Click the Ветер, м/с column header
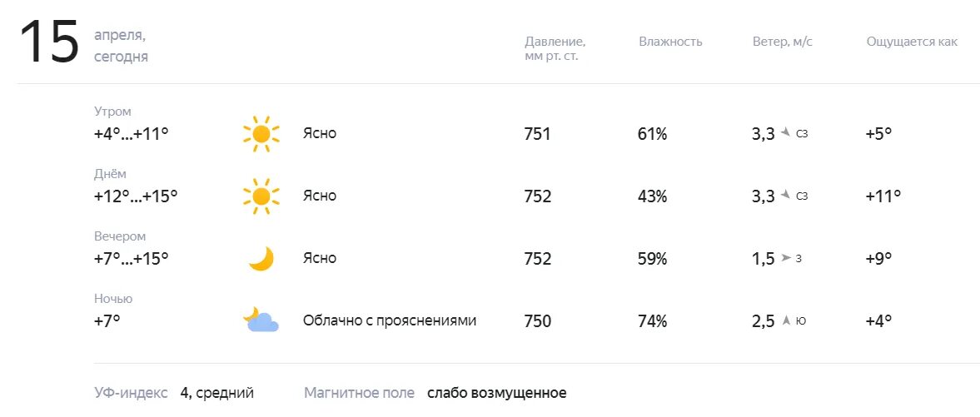The height and width of the screenshot is (417, 980). [783, 42]
